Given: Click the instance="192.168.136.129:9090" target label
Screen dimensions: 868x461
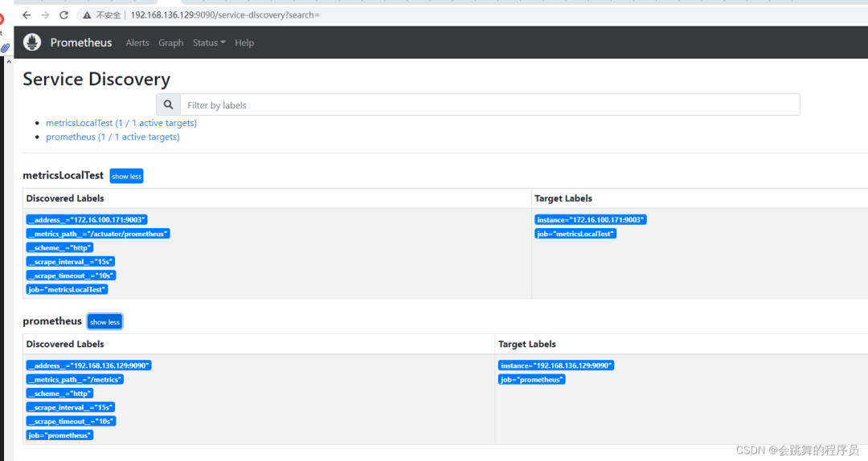Looking at the screenshot, I should coord(556,365).
